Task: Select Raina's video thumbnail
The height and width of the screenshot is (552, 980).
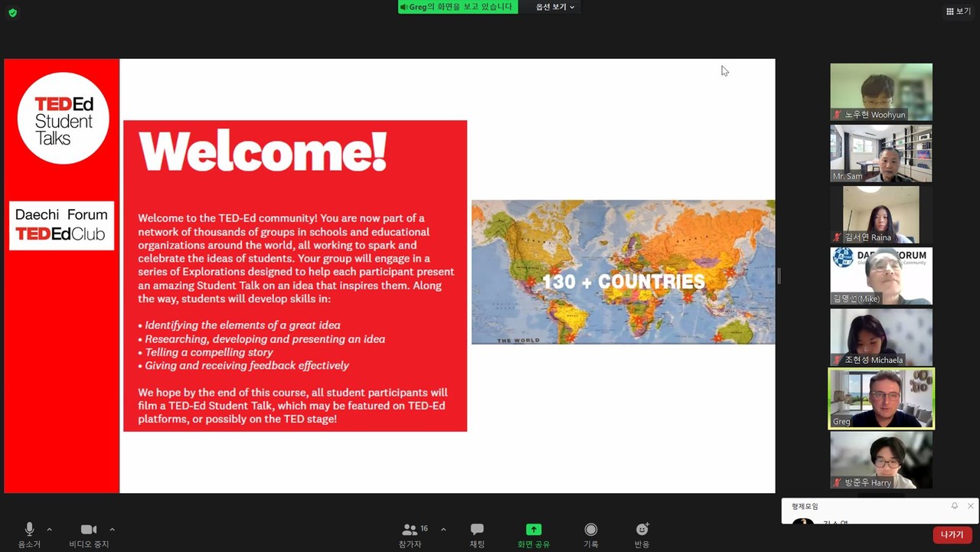Action: click(x=881, y=214)
